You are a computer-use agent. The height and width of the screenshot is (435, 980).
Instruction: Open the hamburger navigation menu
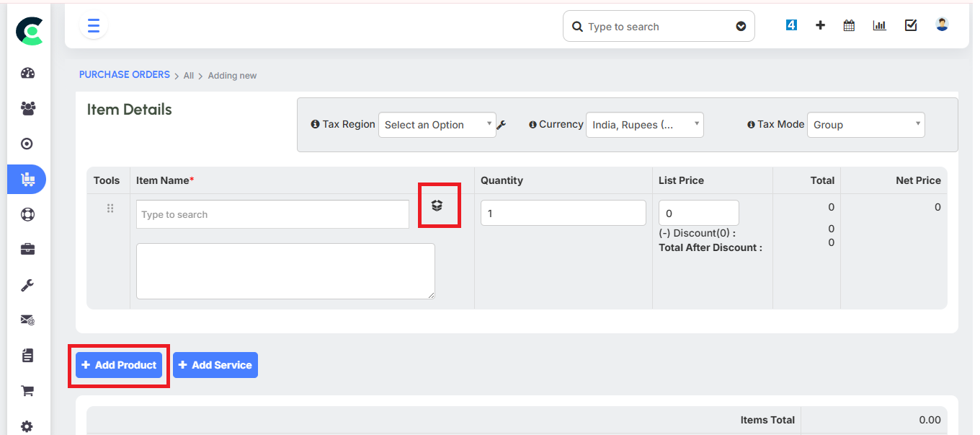[x=94, y=25]
